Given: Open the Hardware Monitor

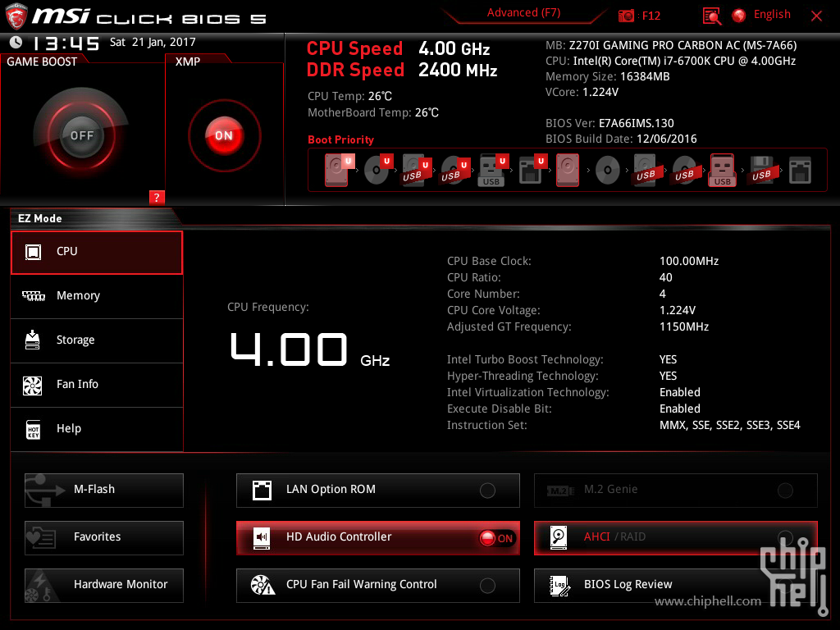Looking at the screenshot, I should click(104, 585).
